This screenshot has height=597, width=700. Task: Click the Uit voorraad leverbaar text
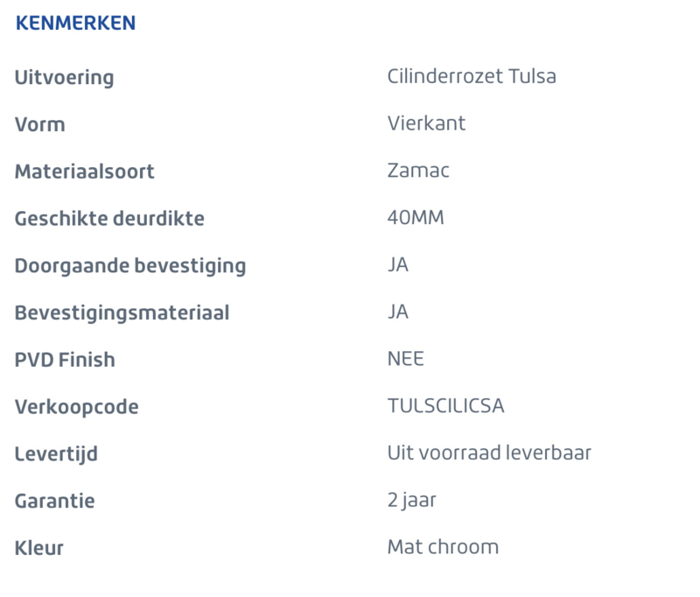(489, 453)
